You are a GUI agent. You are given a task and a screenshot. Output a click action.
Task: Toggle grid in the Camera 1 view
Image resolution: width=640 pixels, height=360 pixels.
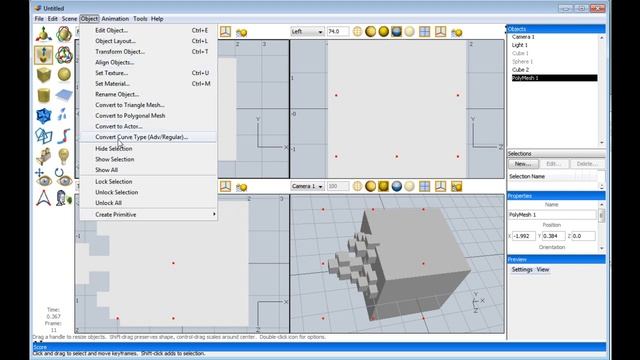pyautogui.click(x=424, y=186)
